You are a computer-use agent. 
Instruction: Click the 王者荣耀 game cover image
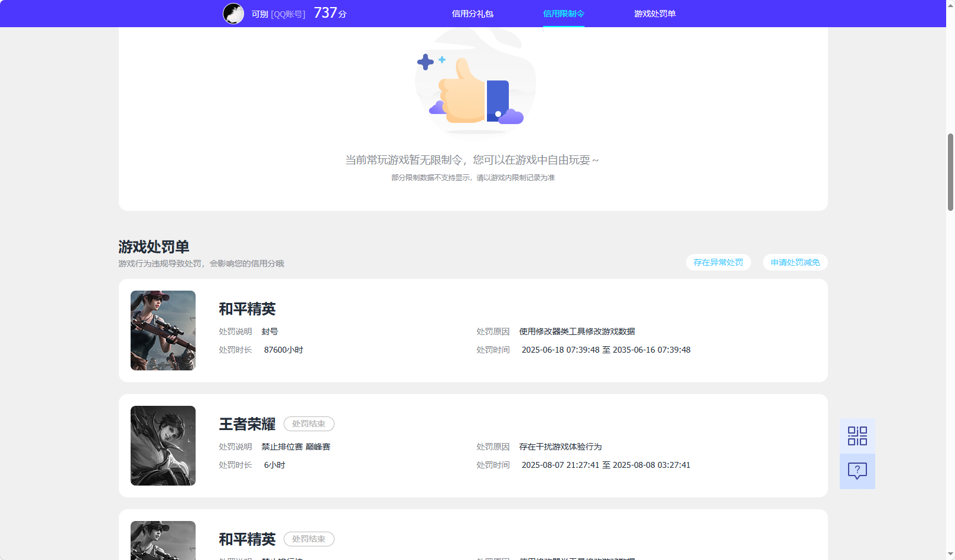pos(163,445)
